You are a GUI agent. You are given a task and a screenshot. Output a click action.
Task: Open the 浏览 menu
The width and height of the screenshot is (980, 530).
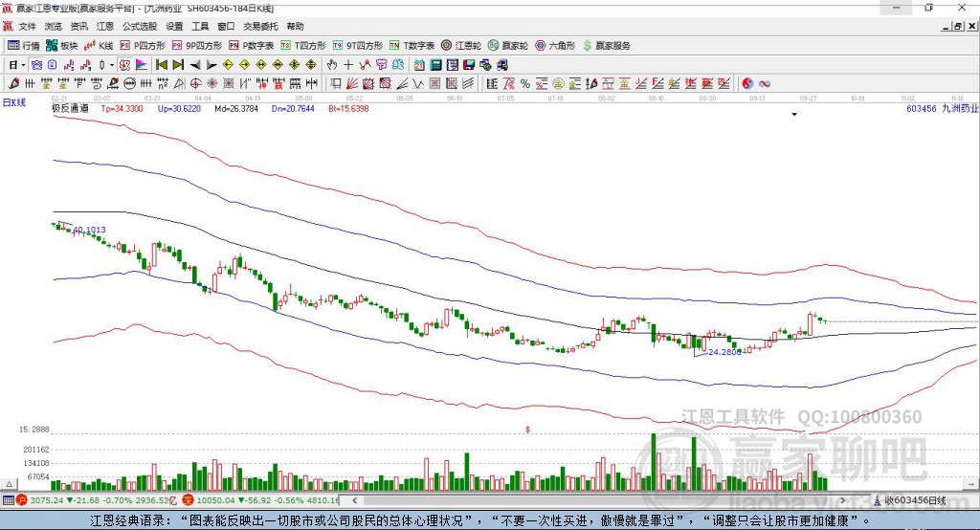click(54, 26)
